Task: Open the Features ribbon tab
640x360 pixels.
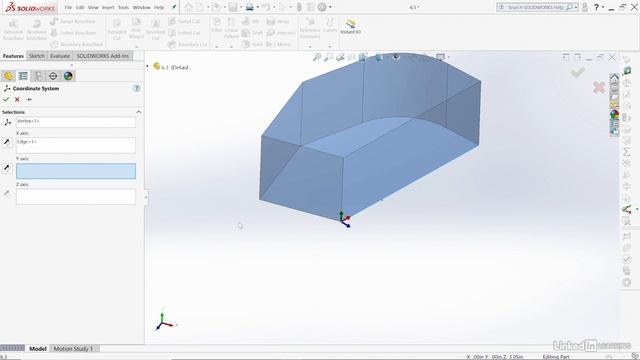Action: 13,56
